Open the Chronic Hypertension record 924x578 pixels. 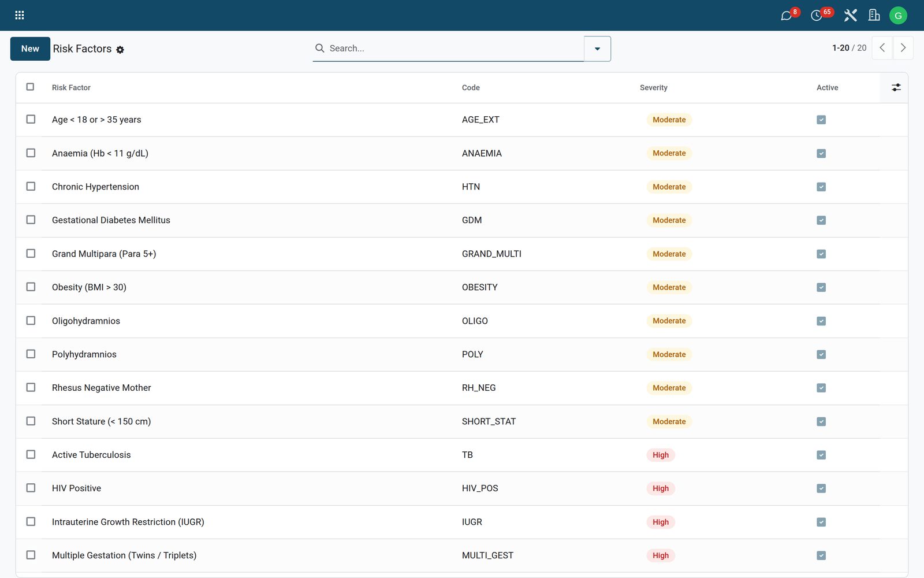[x=95, y=187]
